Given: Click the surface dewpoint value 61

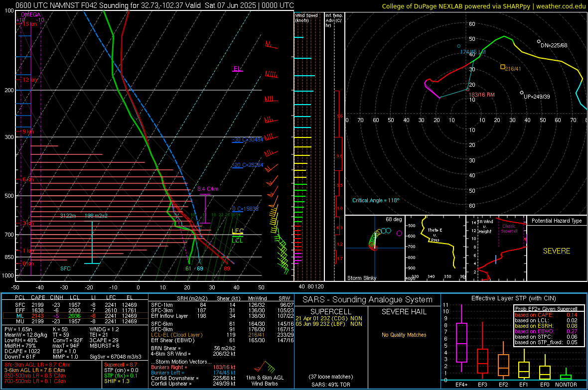Looking at the screenshot, I should 188,268.
